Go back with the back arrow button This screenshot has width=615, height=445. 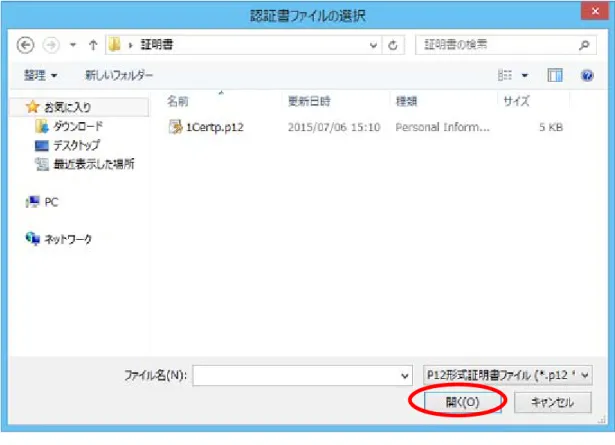pyautogui.click(x=25, y=45)
